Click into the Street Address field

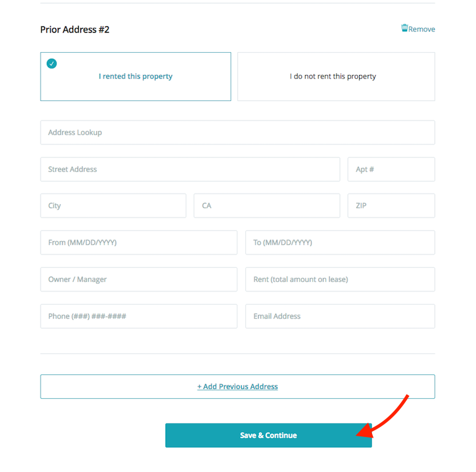point(190,170)
